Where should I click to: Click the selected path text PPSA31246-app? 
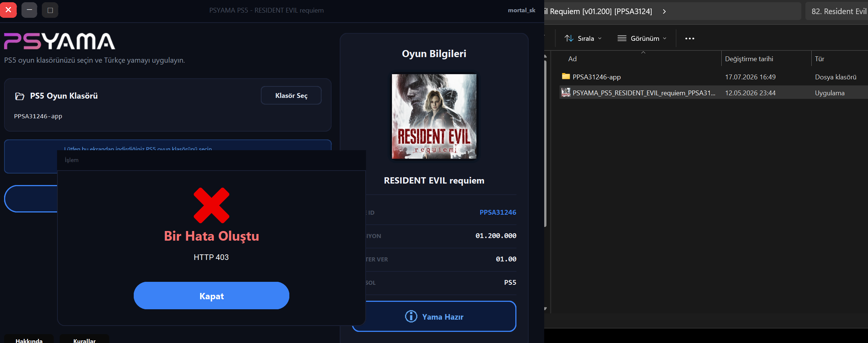click(38, 116)
